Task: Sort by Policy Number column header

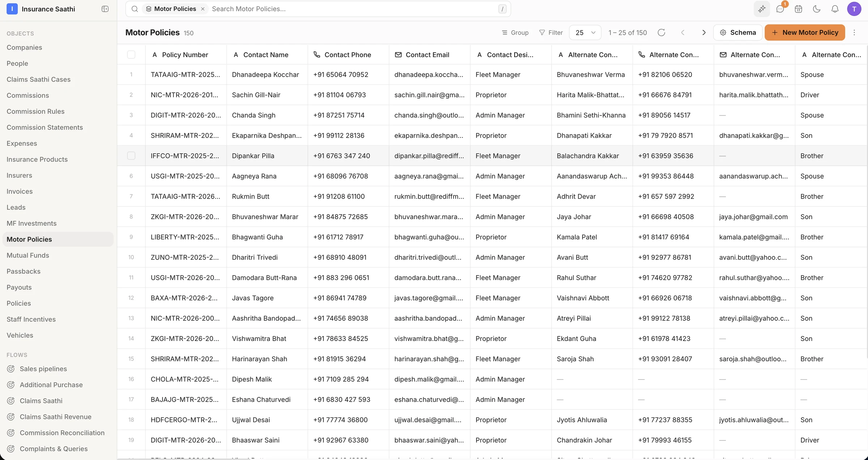Action: point(186,55)
